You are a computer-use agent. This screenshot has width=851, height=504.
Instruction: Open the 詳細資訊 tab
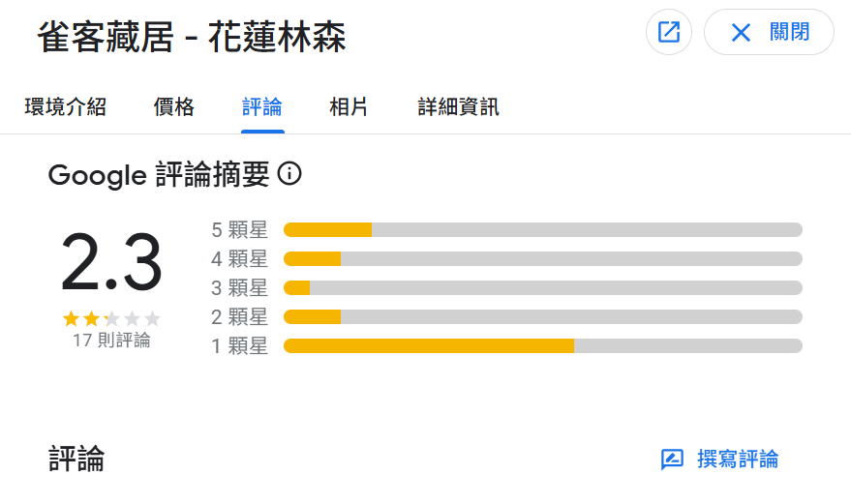[x=458, y=106]
